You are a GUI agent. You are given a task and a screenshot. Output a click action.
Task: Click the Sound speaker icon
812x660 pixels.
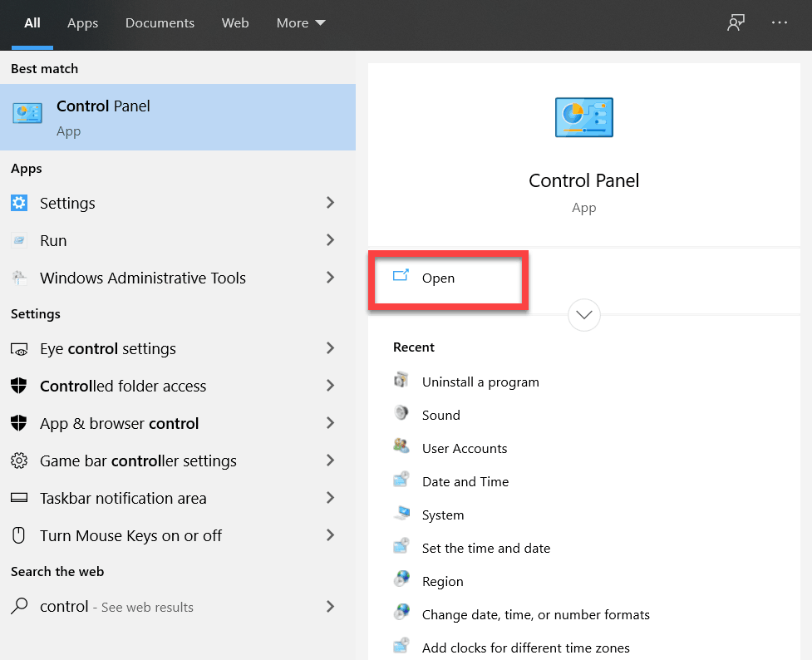(x=401, y=413)
